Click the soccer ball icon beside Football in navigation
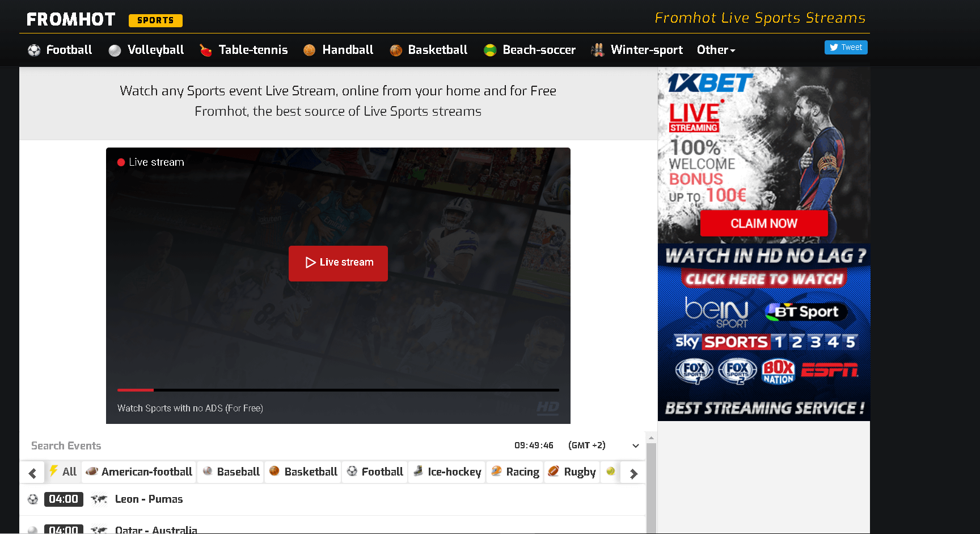The width and height of the screenshot is (980, 534). (x=34, y=50)
